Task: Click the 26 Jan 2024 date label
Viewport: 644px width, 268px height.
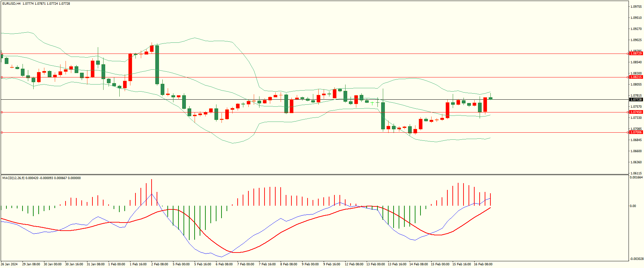Action: coord(9,264)
